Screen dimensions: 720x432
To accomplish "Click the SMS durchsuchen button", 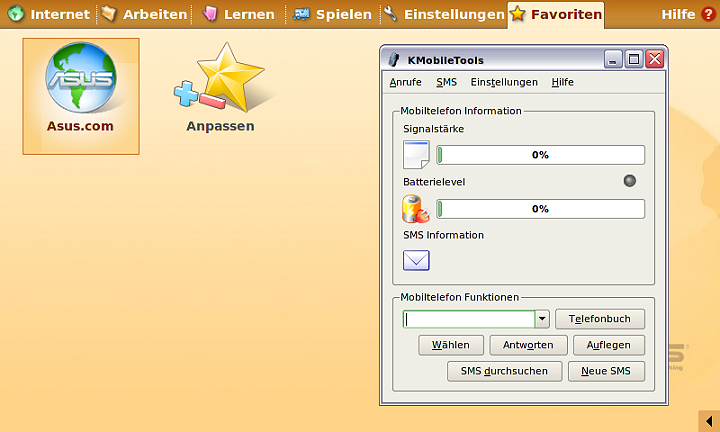I will (504, 371).
